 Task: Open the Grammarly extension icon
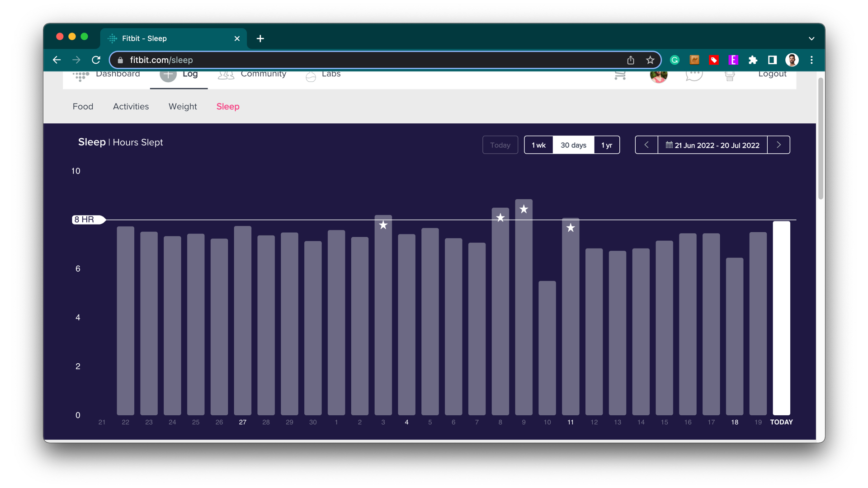click(675, 60)
